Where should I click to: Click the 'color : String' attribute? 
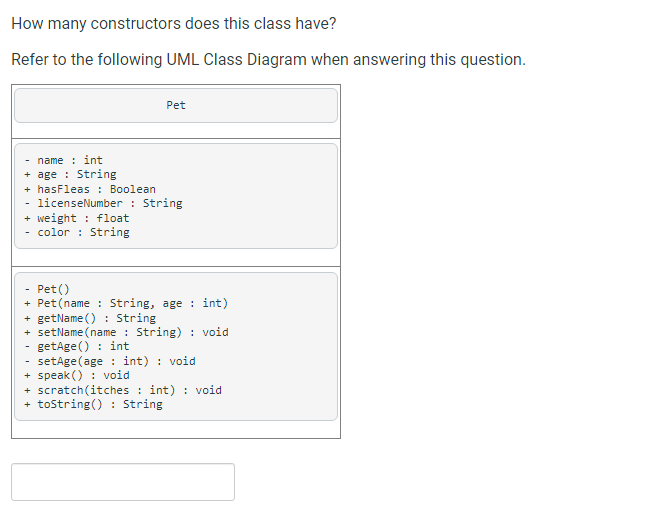77,232
